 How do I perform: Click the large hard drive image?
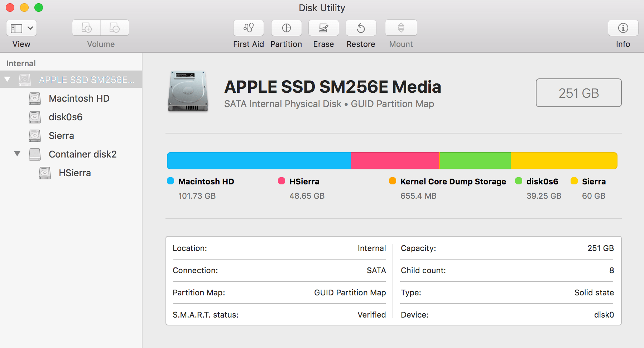click(188, 91)
